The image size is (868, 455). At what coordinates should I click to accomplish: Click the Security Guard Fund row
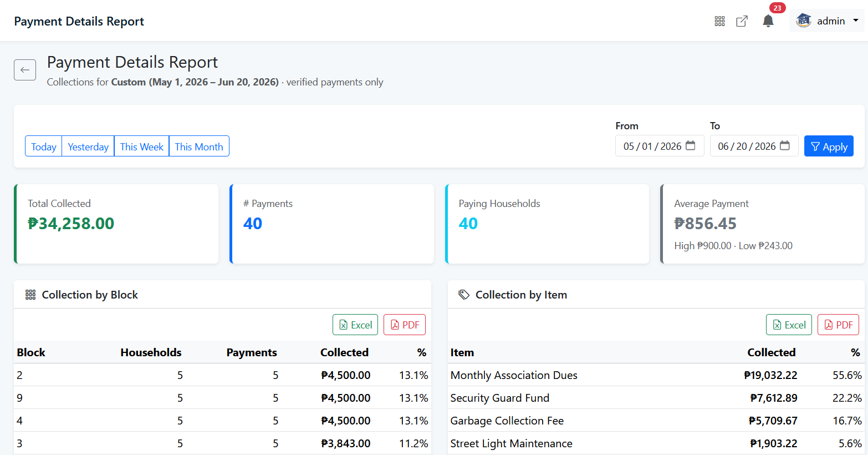pos(656,398)
